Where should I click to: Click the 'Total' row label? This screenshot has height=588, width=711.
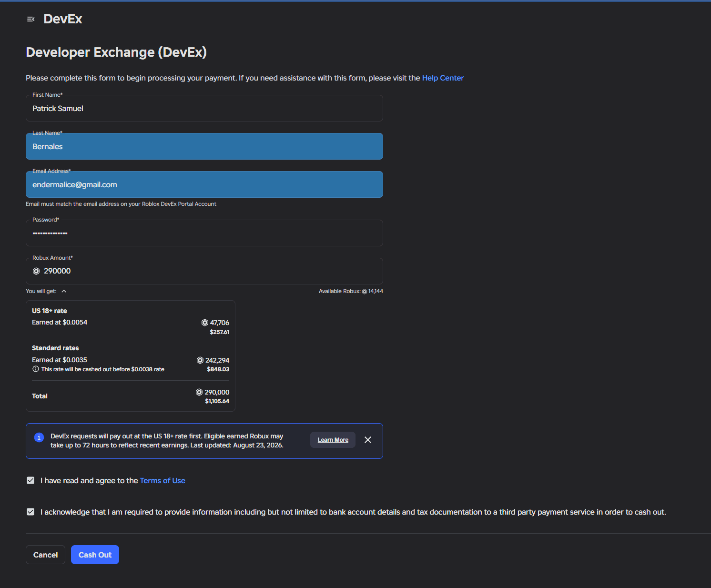point(40,396)
